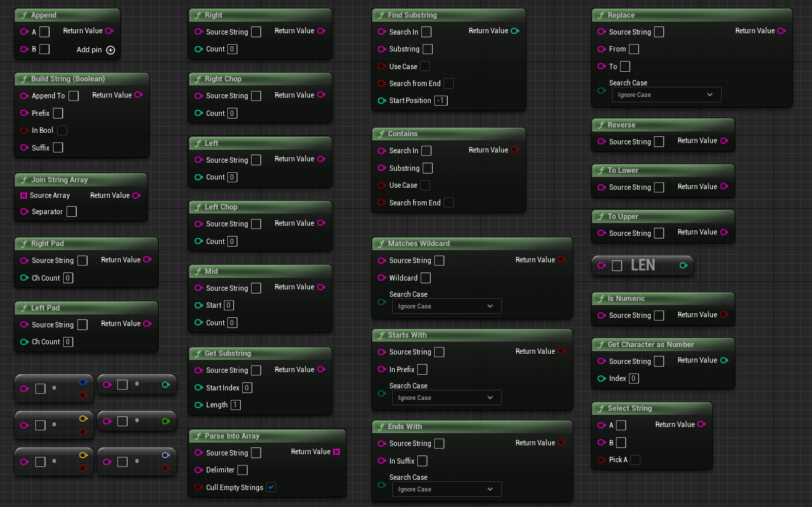Screen dimensions: 812x507
Task: Click the LEN node green output pin
Action: pyautogui.click(x=683, y=266)
